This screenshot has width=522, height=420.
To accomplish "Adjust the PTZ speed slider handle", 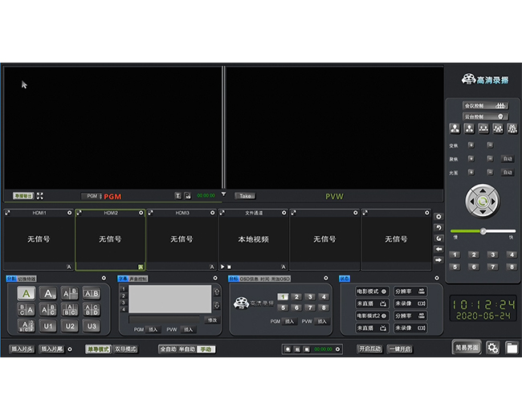I will pyautogui.click(x=483, y=231).
